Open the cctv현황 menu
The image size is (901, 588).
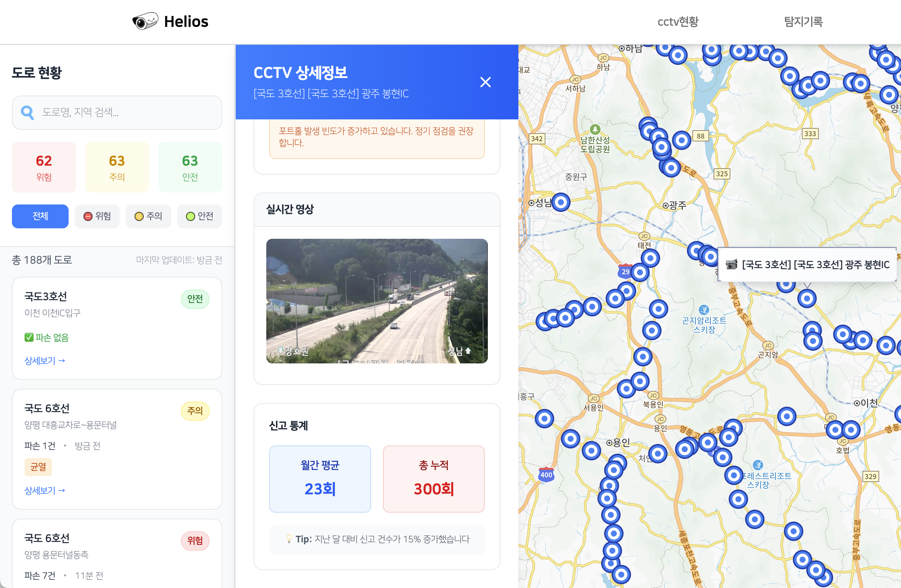pos(678,22)
